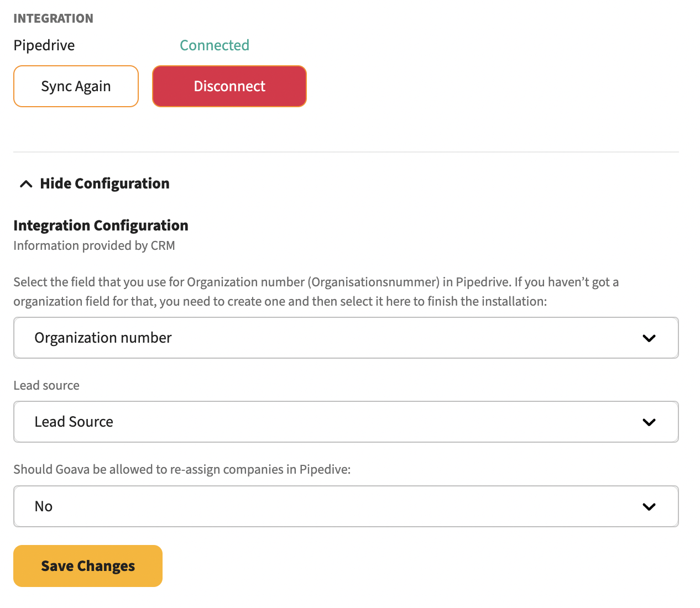Viewport: 700px width, 608px height.
Task: Click the 'Information provided by CRM' text
Action: [x=94, y=245]
